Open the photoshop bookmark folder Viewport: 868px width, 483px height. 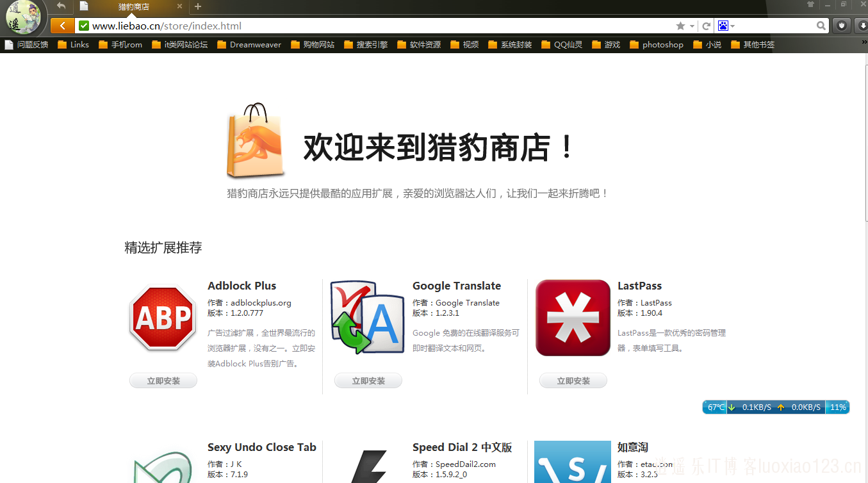coord(657,45)
